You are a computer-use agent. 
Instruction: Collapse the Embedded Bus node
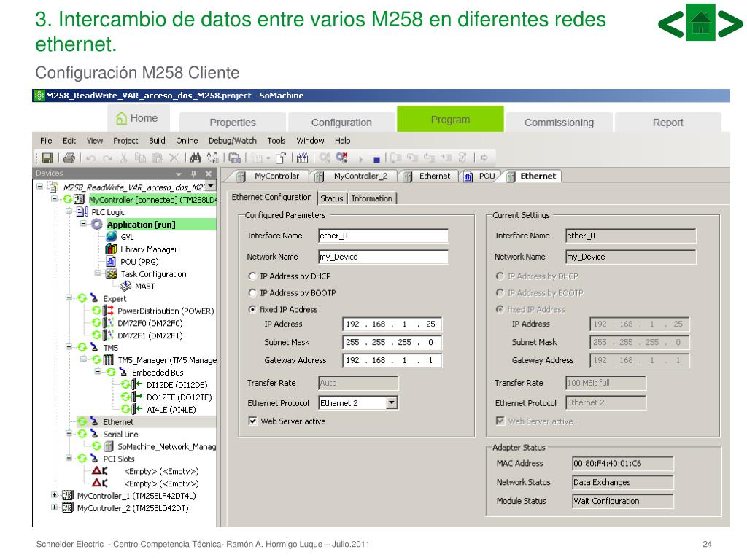click(x=98, y=371)
